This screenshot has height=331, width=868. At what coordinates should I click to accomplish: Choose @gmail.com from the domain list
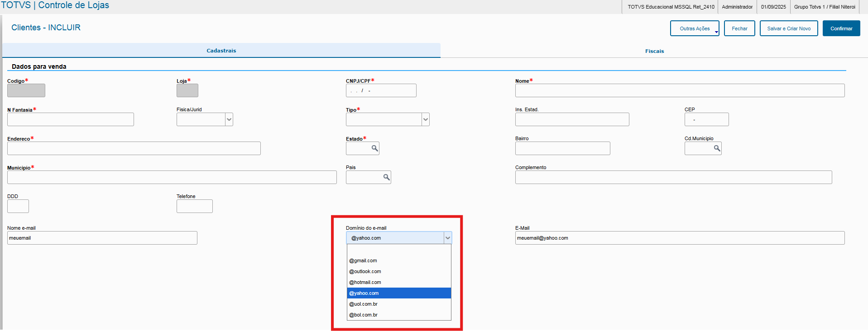point(363,260)
